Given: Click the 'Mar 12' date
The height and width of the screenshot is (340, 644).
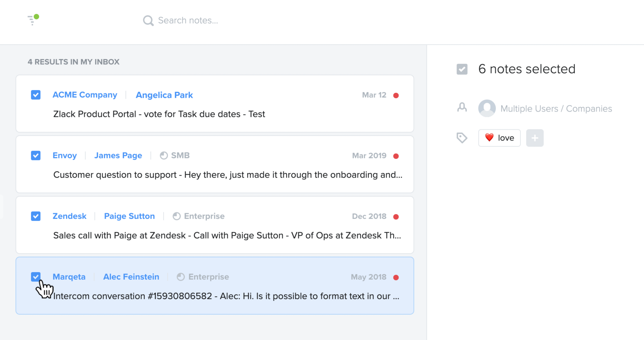Looking at the screenshot, I should click(374, 95).
